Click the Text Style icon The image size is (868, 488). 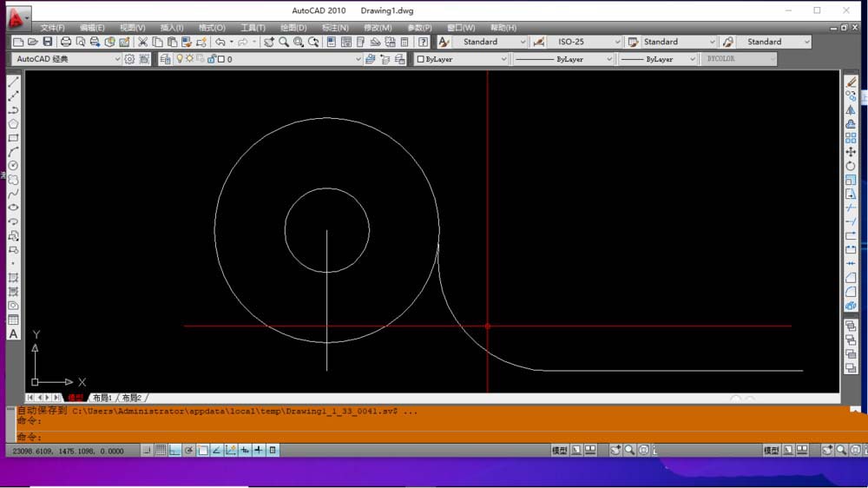click(444, 42)
